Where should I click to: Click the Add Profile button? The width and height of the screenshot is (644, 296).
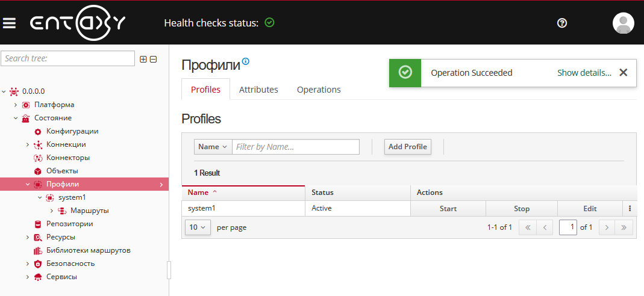[x=407, y=147]
